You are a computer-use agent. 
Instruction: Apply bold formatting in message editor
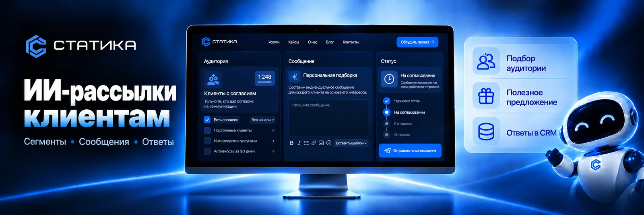click(x=292, y=143)
